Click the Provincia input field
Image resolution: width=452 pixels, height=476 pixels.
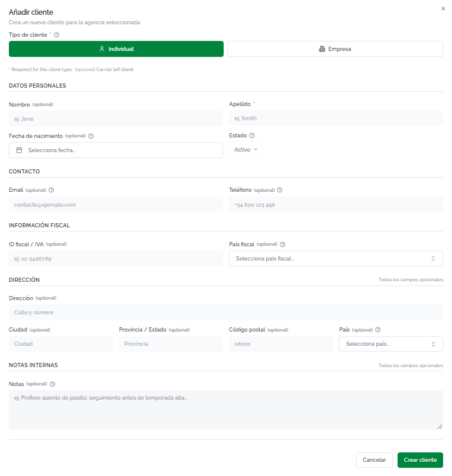(171, 344)
